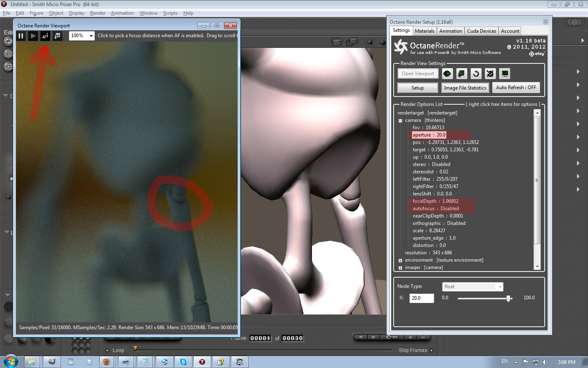Open the Figure menu
The image size is (588, 368).
coord(36,13)
